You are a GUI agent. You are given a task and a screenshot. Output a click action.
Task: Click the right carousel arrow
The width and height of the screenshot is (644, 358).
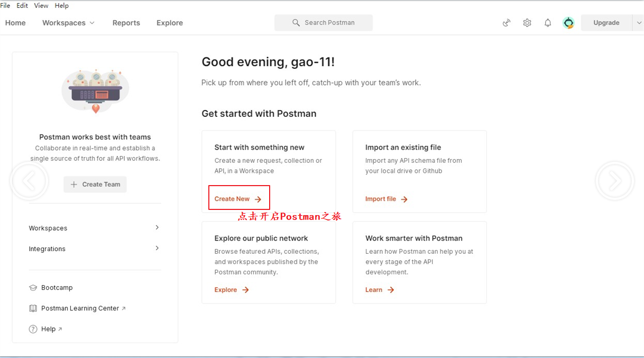click(x=614, y=181)
